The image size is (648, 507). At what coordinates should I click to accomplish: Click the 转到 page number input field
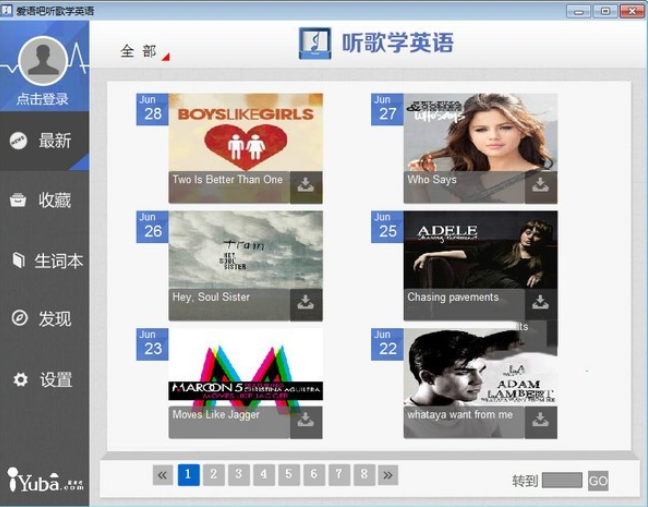coord(562,480)
